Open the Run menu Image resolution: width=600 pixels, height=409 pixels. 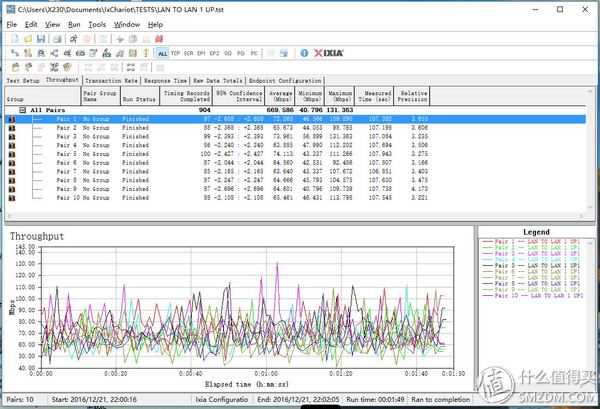[74, 24]
